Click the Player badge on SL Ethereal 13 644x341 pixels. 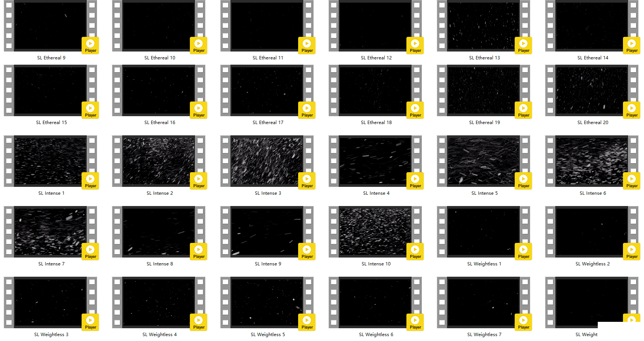click(x=523, y=45)
